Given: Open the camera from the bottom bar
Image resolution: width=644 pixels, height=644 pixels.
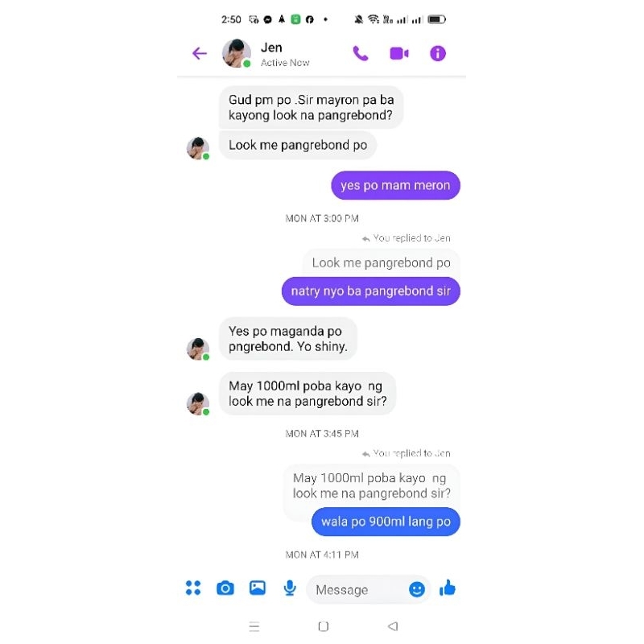Looking at the screenshot, I should click(x=225, y=588).
